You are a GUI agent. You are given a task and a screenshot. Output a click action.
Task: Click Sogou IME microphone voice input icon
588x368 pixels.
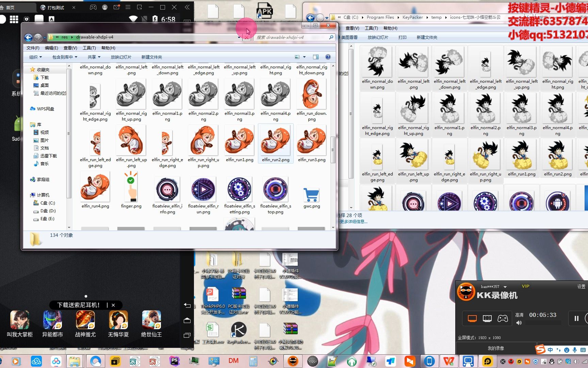(575, 350)
